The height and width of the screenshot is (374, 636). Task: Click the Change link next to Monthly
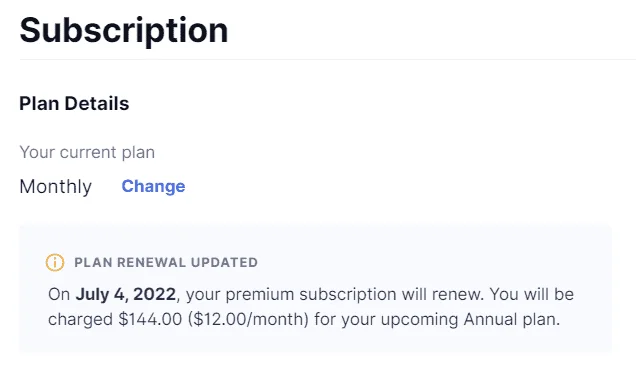[153, 186]
